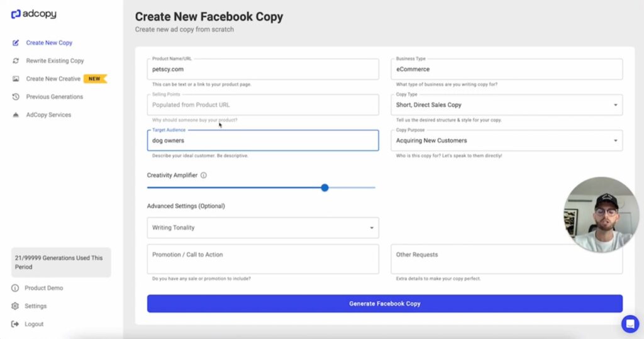
Task: Click 'What type of business' helper text
Action: coord(447,84)
